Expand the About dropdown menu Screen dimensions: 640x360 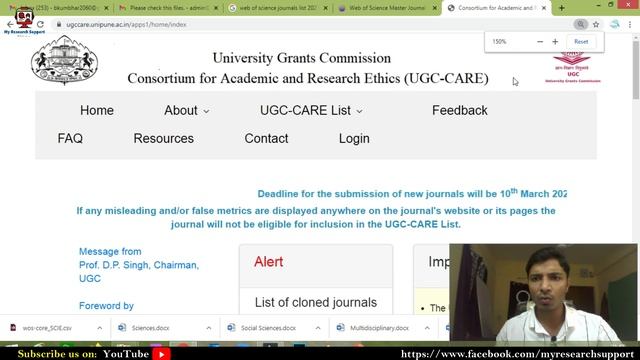tap(187, 110)
